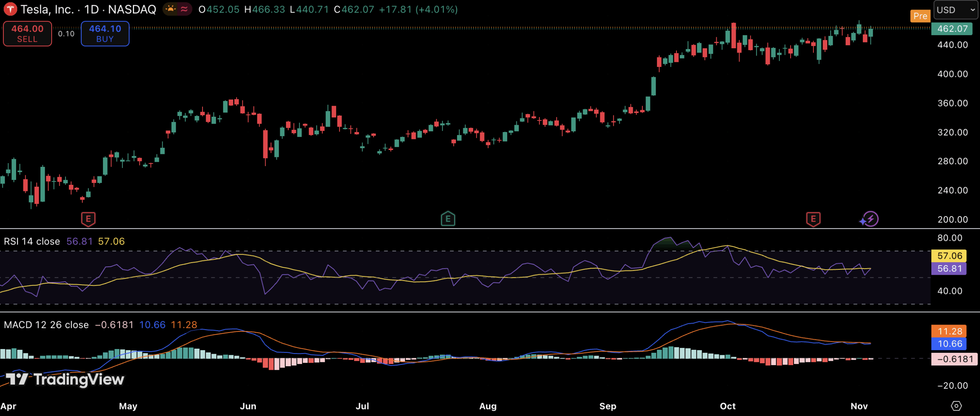Click the yellow 57.06 RSI value label
This screenshot has width=980, height=416.
[949, 256]
